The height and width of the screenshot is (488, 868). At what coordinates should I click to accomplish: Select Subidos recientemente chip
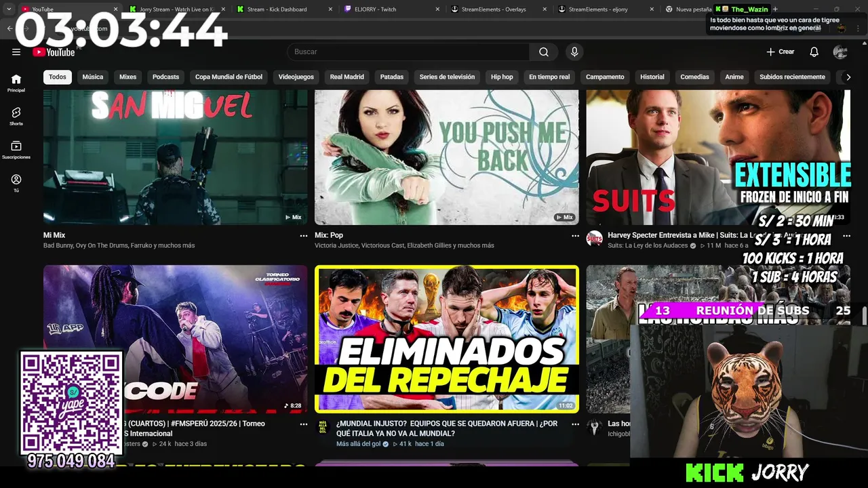tap(792, 77)
